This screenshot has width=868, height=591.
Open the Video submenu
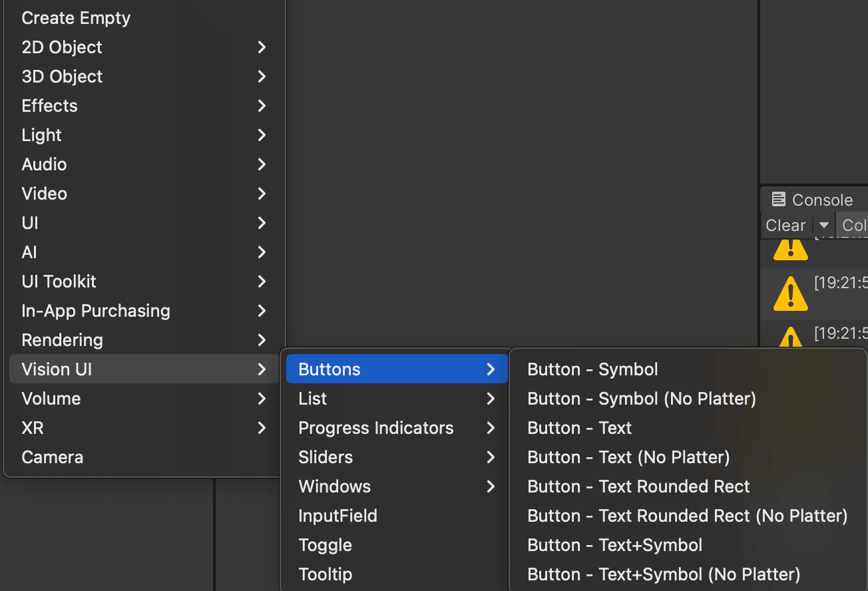pyautogui.click(x=144, y=194)
